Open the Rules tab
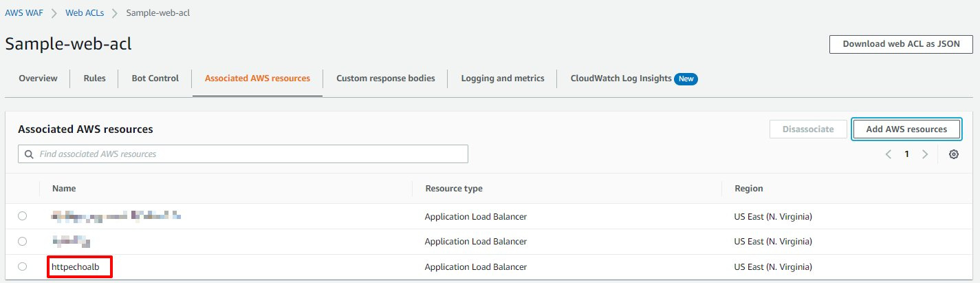The image size is (980, 283). click(94, 78)
